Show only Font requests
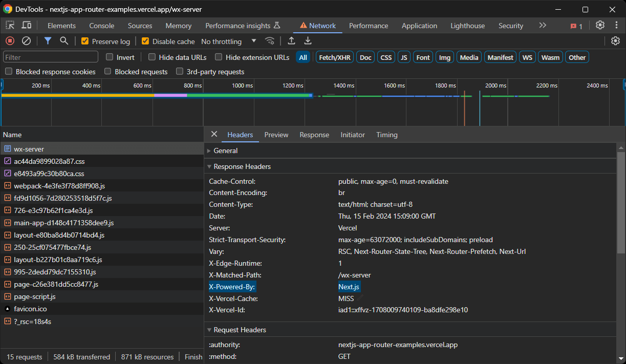The height and width of the screenshot is (364, 626). (x=423, y=57)
